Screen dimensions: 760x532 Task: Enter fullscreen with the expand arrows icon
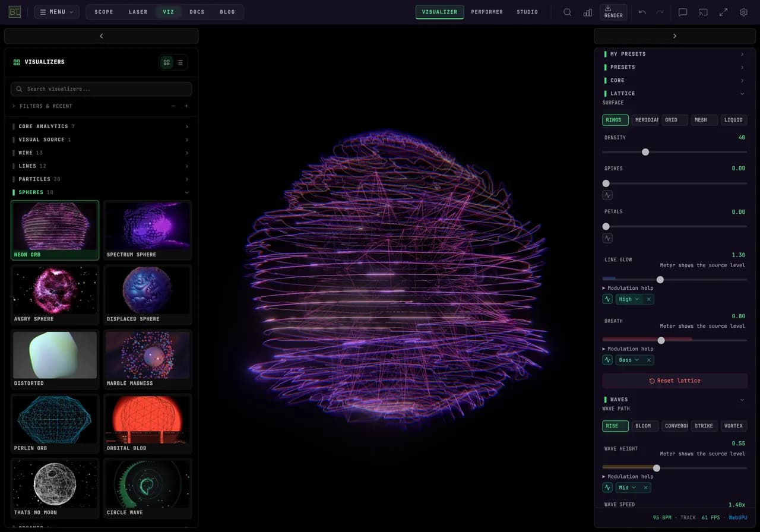point(723,12)
